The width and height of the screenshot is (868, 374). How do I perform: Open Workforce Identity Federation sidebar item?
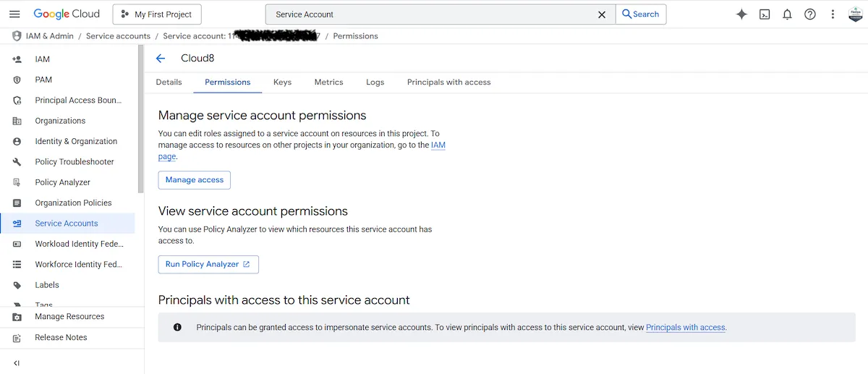click(68, 264)
